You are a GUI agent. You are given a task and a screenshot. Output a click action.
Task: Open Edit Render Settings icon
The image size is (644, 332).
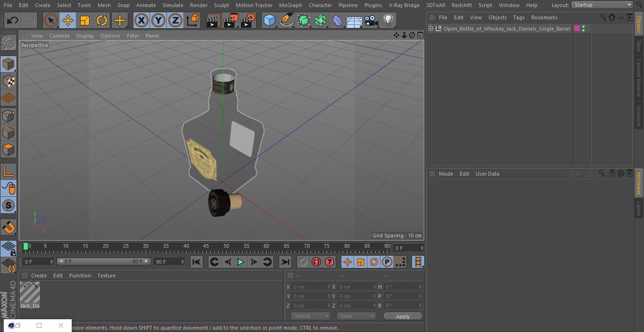click(248, 20)
